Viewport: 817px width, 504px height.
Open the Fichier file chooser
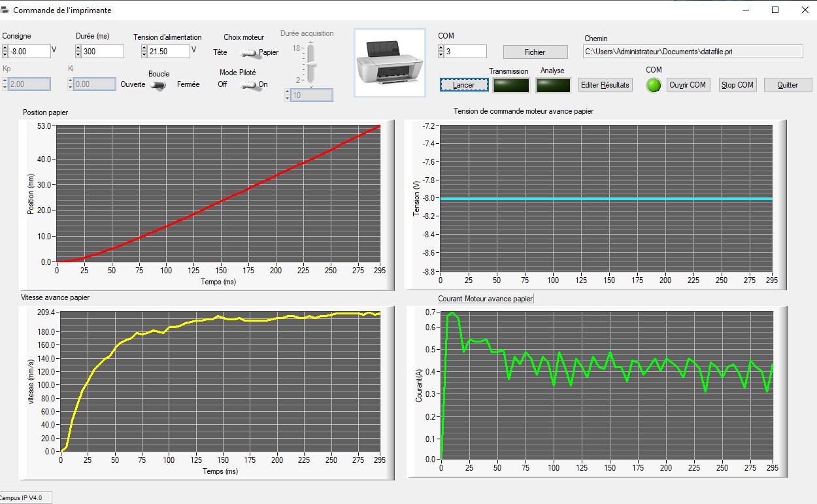pyautogui.click(x=535, y=52)
